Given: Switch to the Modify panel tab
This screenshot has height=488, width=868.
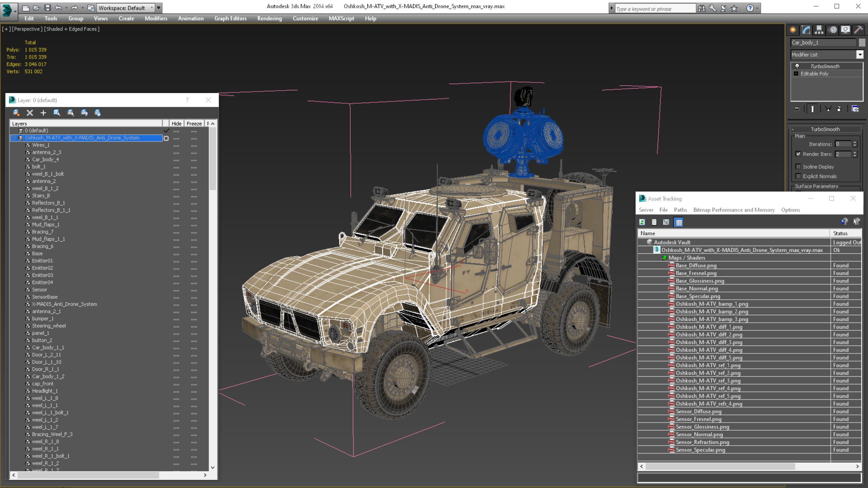Looking at the screenshot, I should (806, 30).
